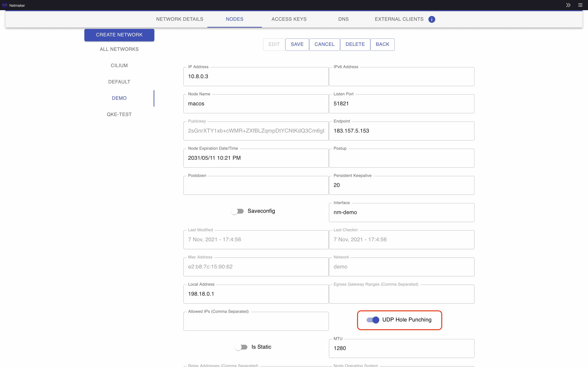Viewport: 588px width, 367px height.
Task: Open the QKE-TEST network
Action: coord(119,114)
